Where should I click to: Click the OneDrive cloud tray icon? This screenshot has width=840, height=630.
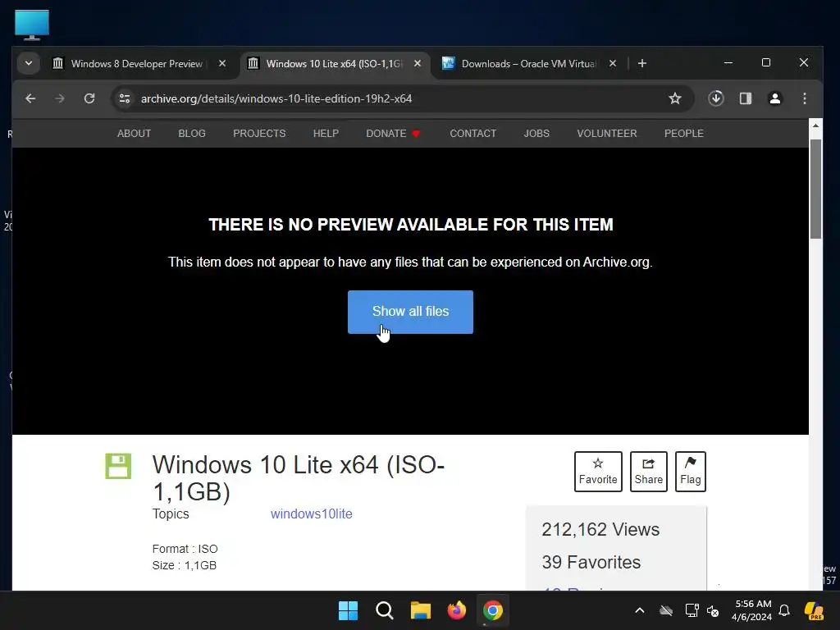pos(666,610)
